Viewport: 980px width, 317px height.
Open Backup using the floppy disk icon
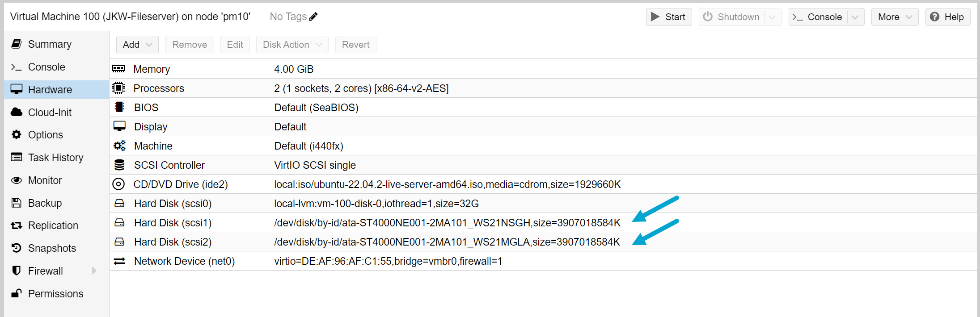click(x=17, y=203)
